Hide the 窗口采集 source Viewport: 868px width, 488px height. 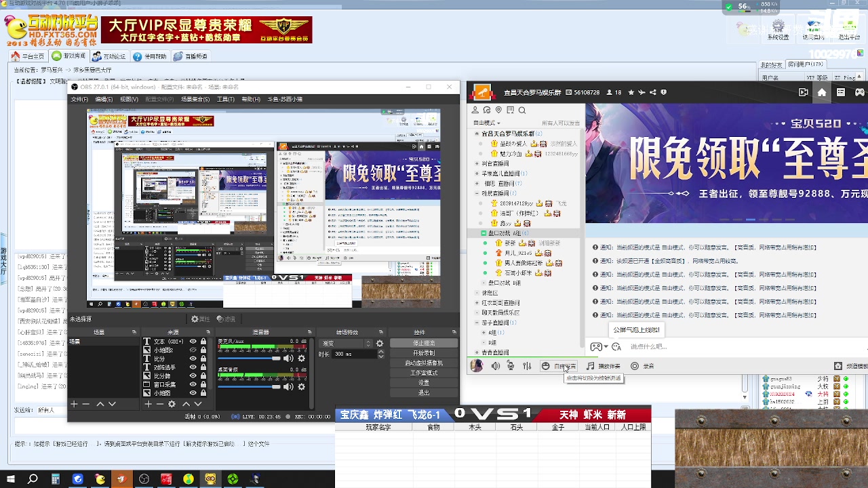click(193, 384)
